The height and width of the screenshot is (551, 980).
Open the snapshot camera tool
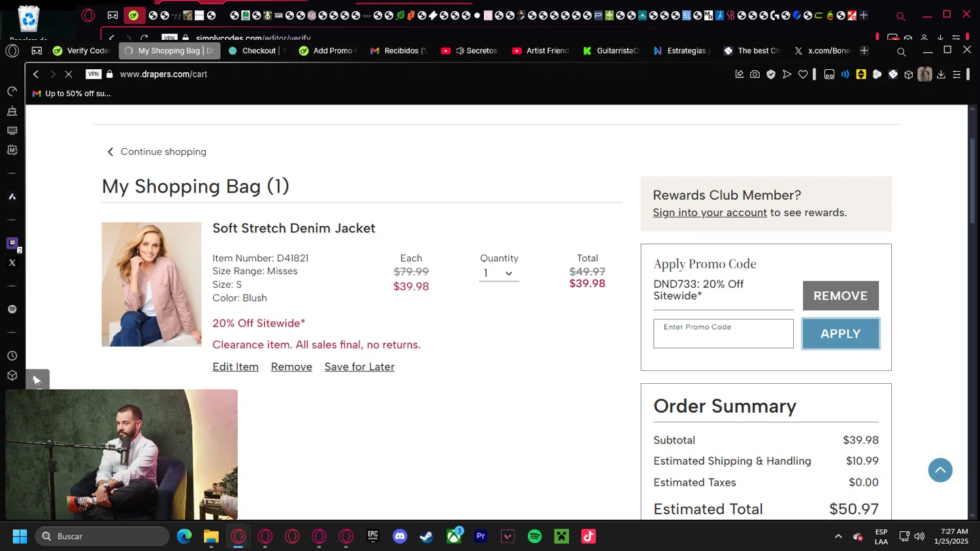click(755, 74)
